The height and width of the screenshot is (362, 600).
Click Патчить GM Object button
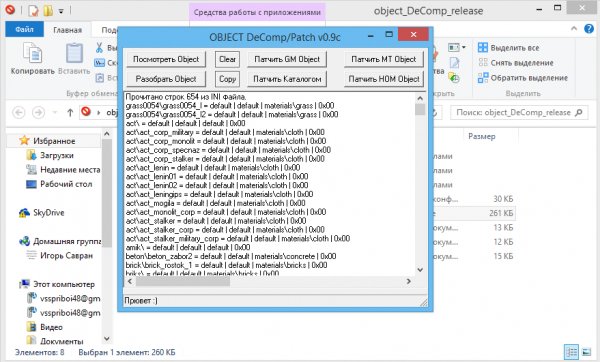pyautogui.click(x=287, y=59)
